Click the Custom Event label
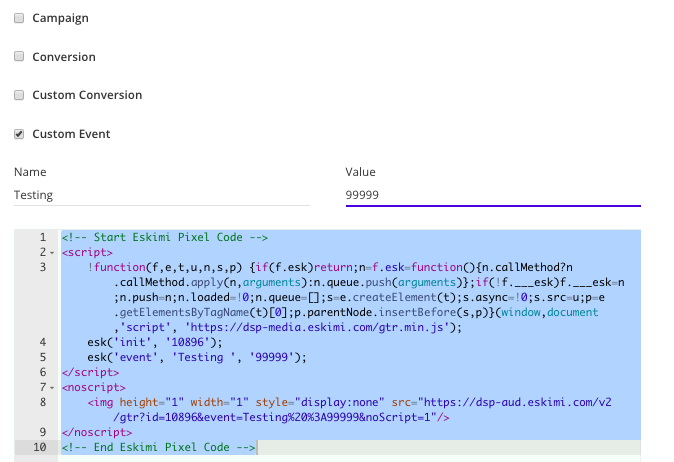The width and height of the screenshot is (674, 462). [x=71, y=134]
